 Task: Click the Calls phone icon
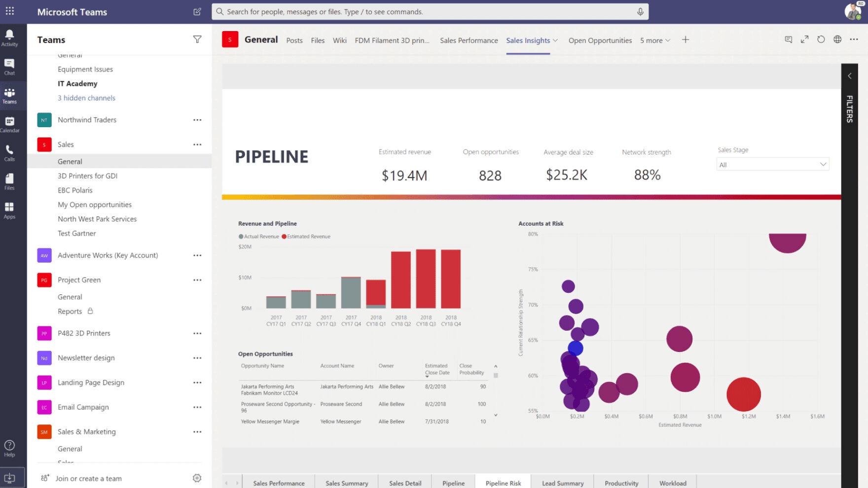point(9,152)
